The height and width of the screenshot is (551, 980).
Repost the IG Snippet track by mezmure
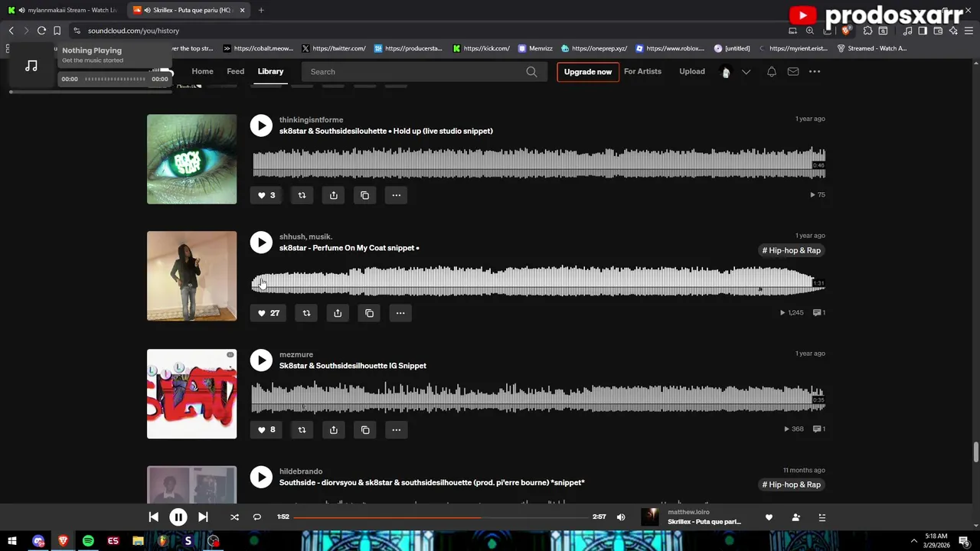point(302,429)
